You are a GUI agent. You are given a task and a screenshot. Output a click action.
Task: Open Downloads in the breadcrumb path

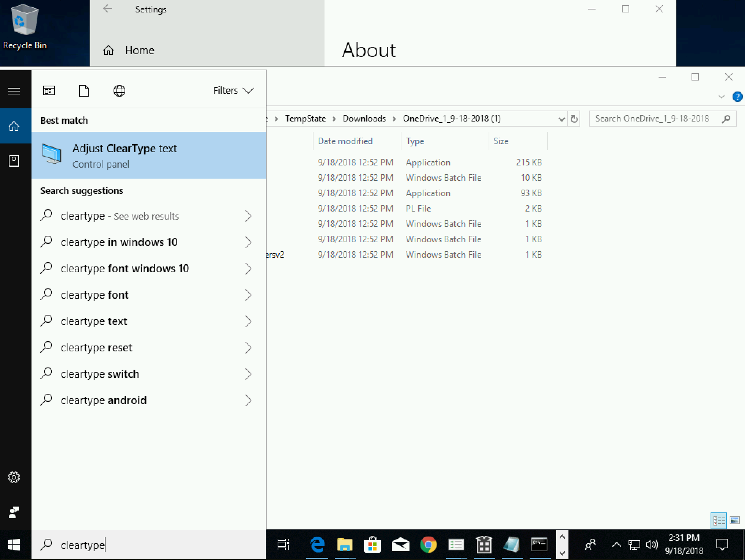coord(364,118)
